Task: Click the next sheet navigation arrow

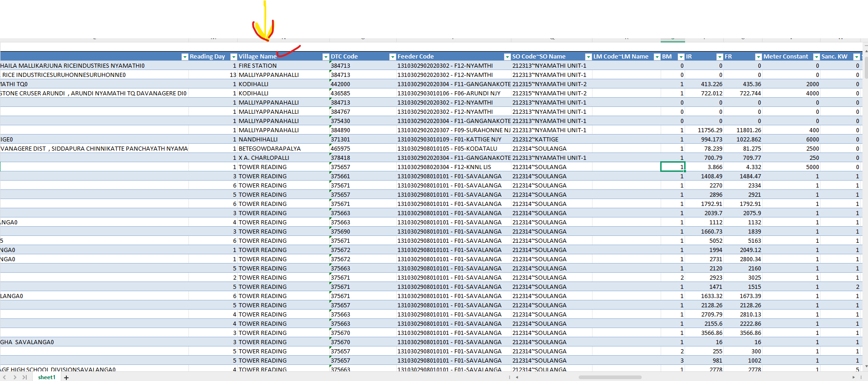Action: pos(15,377)
